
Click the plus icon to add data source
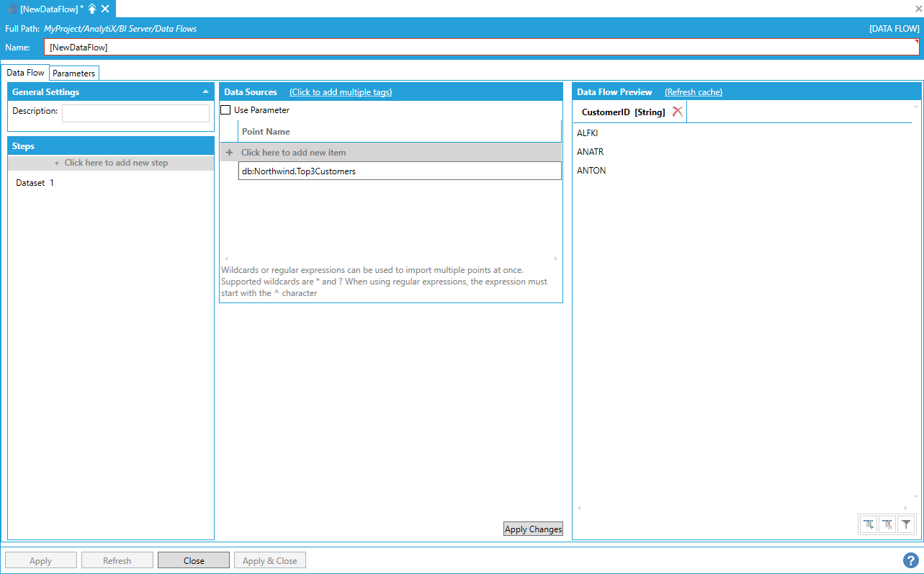[x=229, y=153]
